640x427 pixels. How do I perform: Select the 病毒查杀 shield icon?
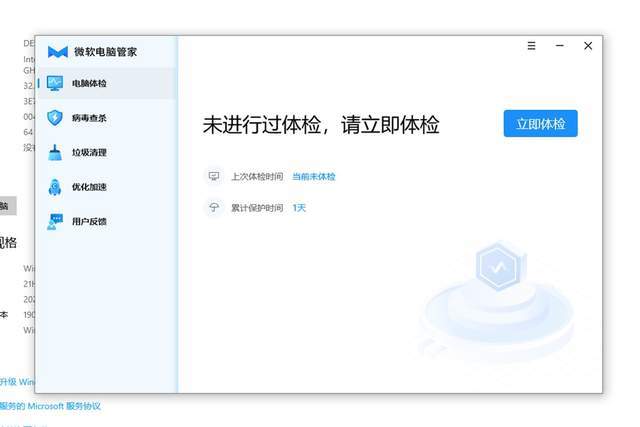point(55,118)
